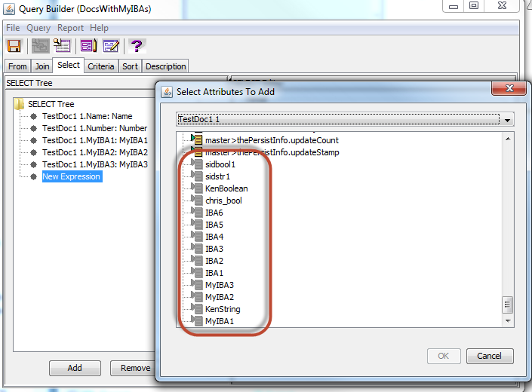Select TestDoc1 1.MyIBA2: MyIBA2 node
This screenshot has height=392, width=532.
coord(95,152)
